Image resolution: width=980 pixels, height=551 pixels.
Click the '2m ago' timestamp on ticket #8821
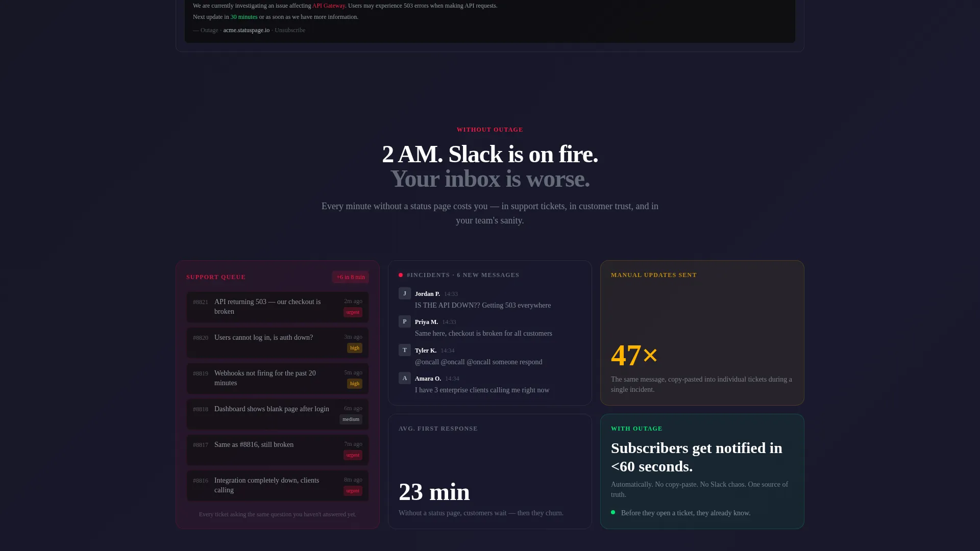353,301
